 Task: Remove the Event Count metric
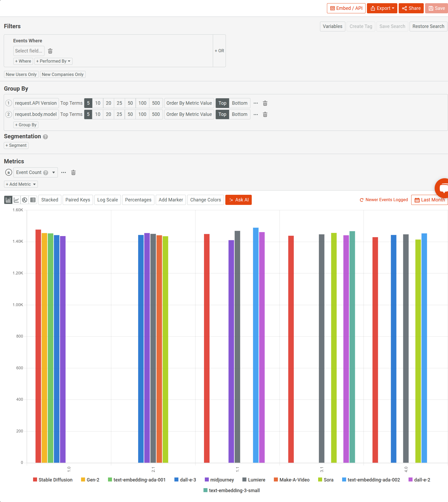tap(73, 172)
